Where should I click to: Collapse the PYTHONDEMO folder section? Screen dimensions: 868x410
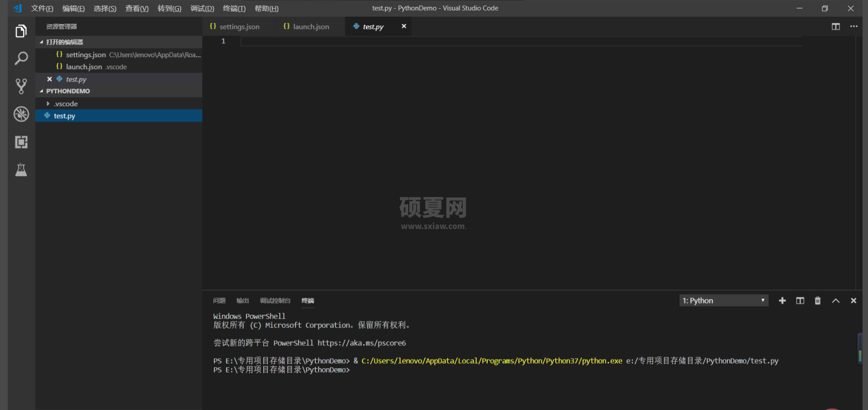tap(119, 91)
